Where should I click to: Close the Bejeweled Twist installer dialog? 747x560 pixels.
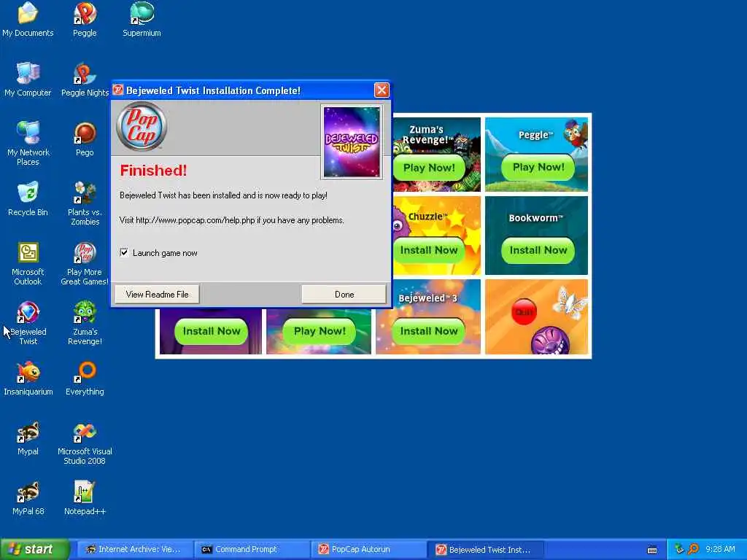tap(382, 90)
